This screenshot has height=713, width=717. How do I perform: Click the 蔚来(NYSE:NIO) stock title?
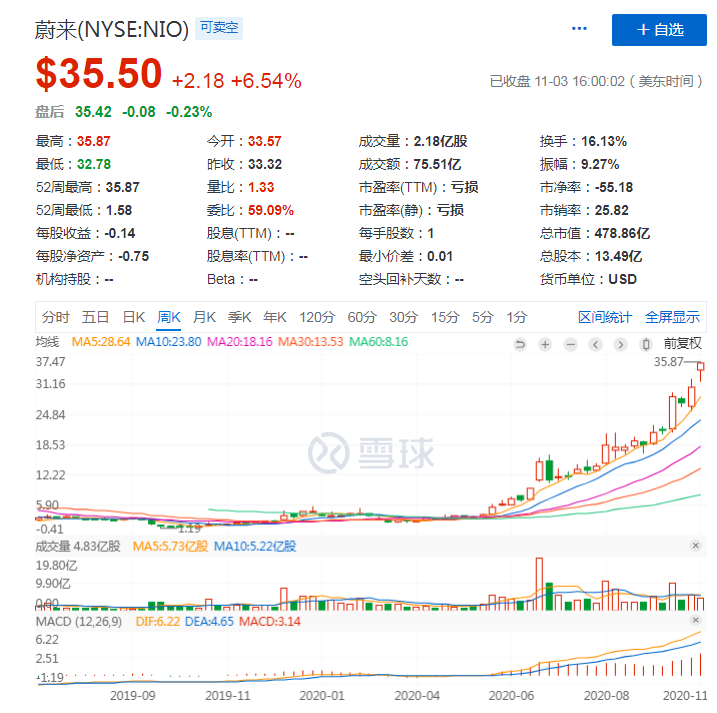click(112, 30)
